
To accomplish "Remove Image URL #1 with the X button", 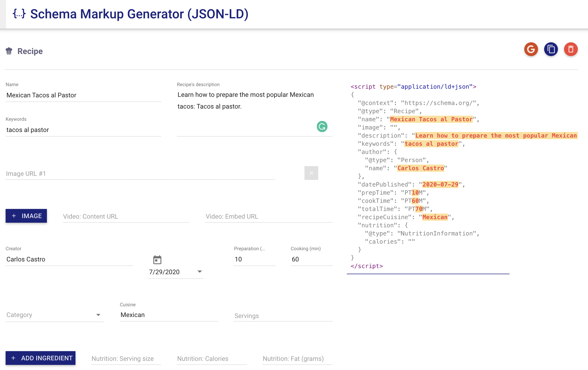I will coord(311,173).
